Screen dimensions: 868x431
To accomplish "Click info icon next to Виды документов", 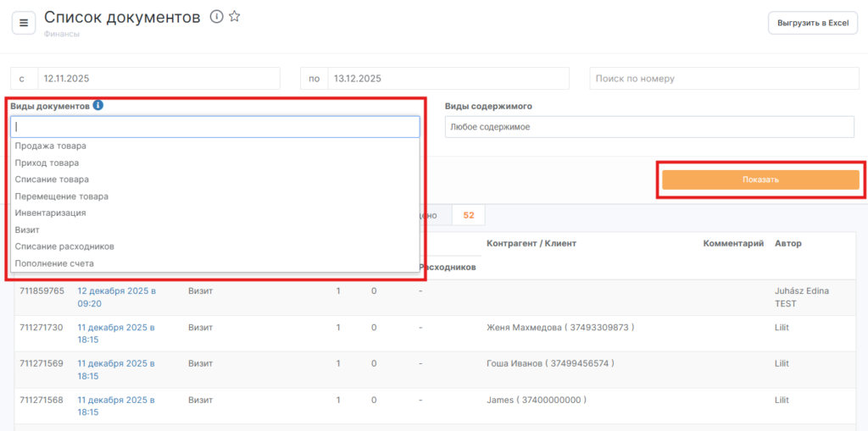I will click(98, 106).
